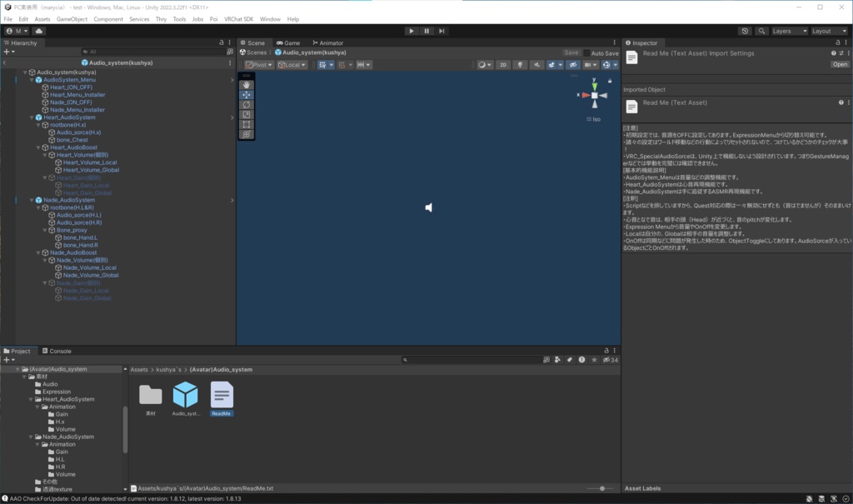853x504 pixels.
Task: Toggle the Hierarchy panel lock
Action: click(x=222, y=42)
